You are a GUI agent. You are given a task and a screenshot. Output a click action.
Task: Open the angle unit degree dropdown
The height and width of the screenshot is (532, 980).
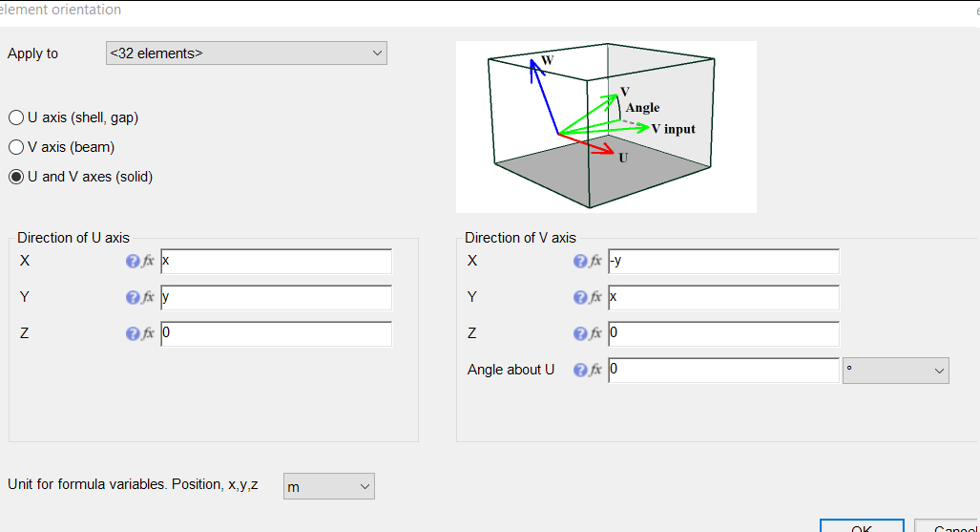click(x=895, y=371)
